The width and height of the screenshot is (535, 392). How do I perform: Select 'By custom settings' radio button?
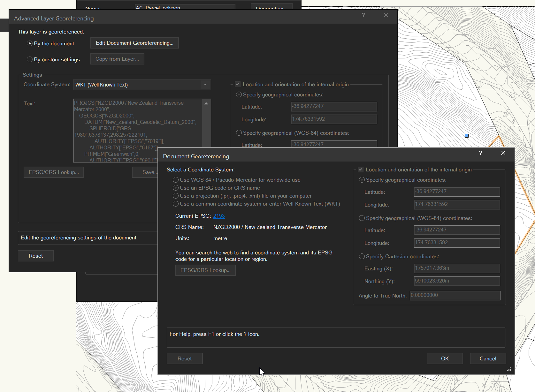click(30, 59)
